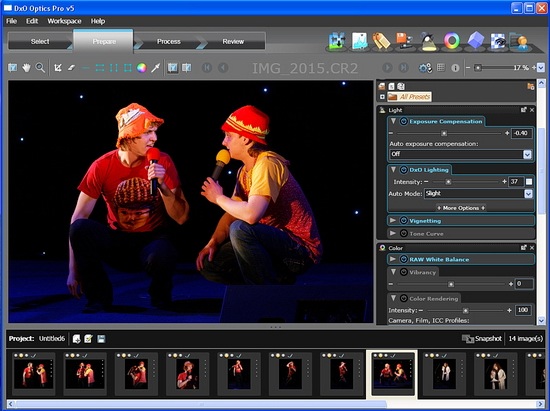The height and width of the screenshot is (411, 550).
Task: Open the Edit menu
Action: [32, 21]
